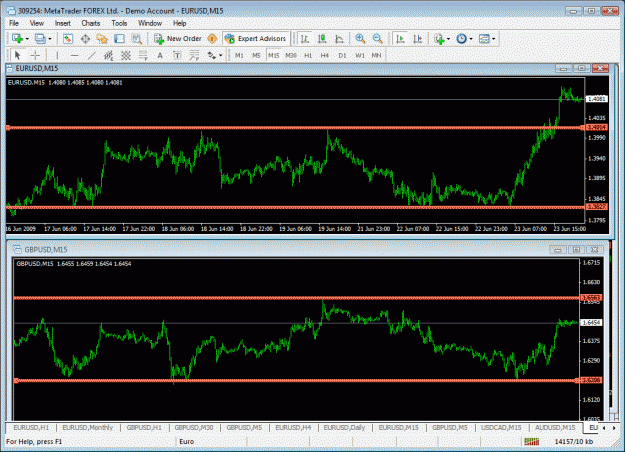
Task: Open the Window menu
Action: point(150,24)
